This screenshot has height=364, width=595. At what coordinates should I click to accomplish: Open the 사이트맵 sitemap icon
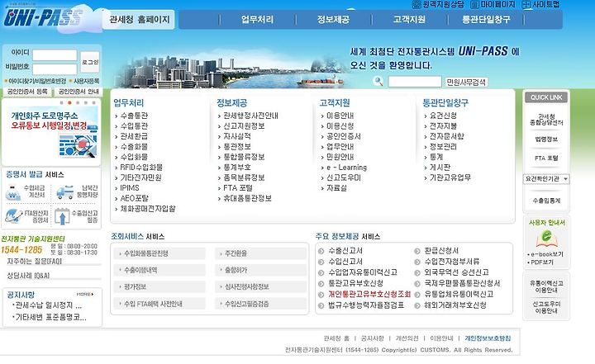[x=526, y=5]
